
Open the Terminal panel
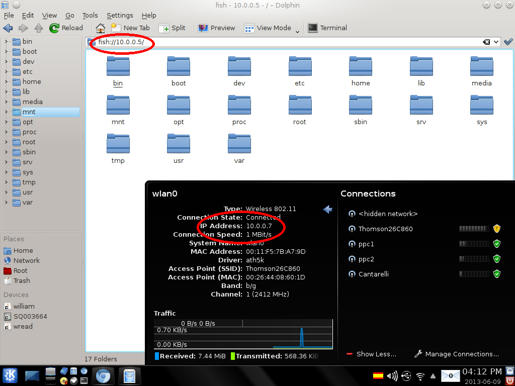coord(328,28)
